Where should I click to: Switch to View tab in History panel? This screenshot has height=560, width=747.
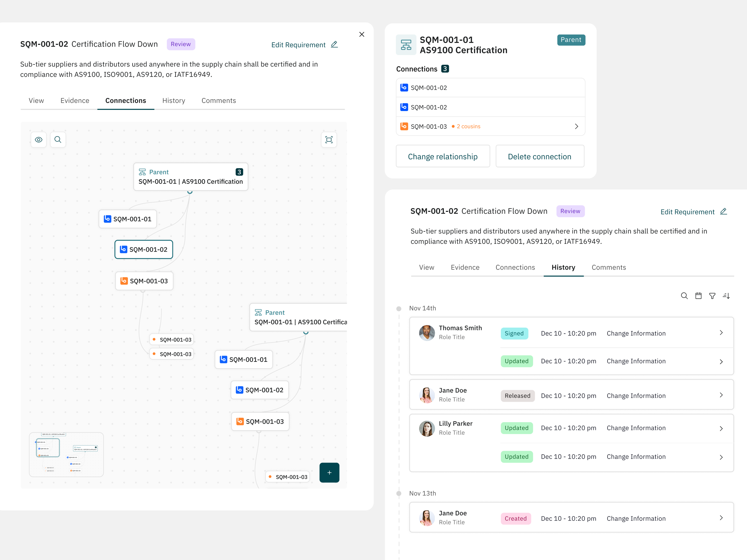[x=426, y=267]
